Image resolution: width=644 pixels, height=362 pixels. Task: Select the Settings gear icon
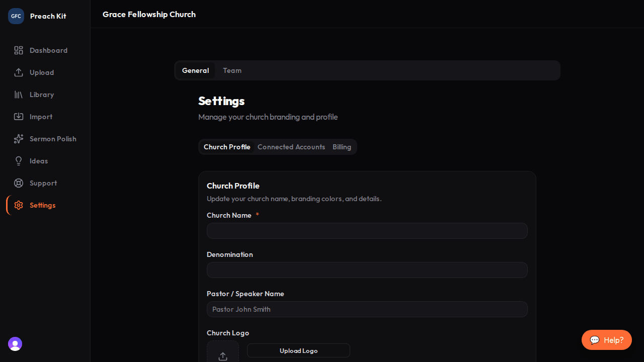click(x=19, y=205)
